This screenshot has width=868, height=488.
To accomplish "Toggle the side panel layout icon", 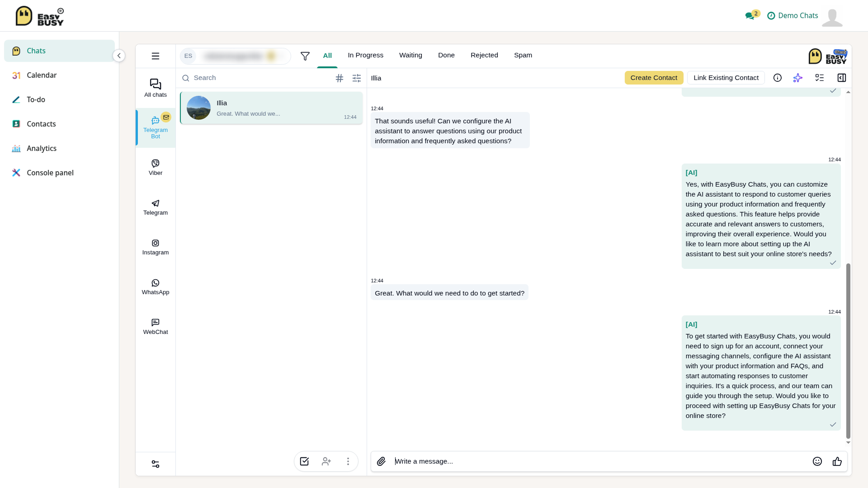I will pos(842,78).
